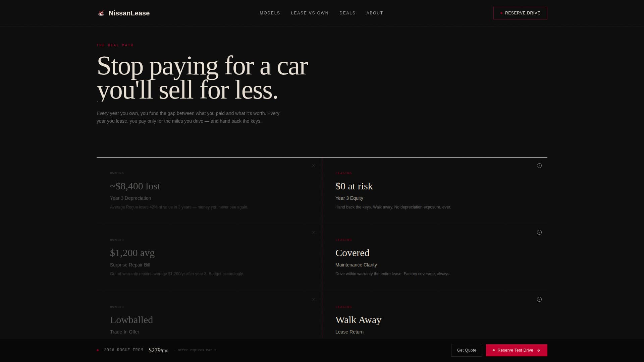Click the $279/mo price text
644x362 pixels.
point(158,350)
